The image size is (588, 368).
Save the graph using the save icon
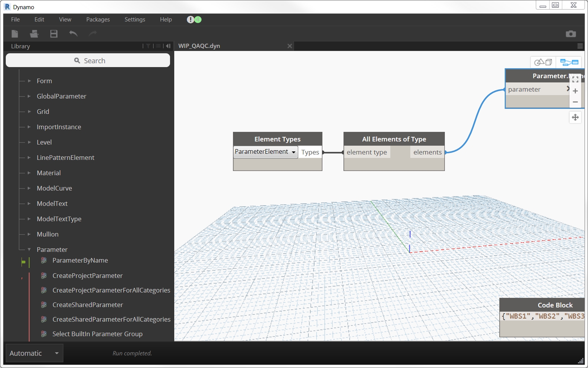coord(54,34)
